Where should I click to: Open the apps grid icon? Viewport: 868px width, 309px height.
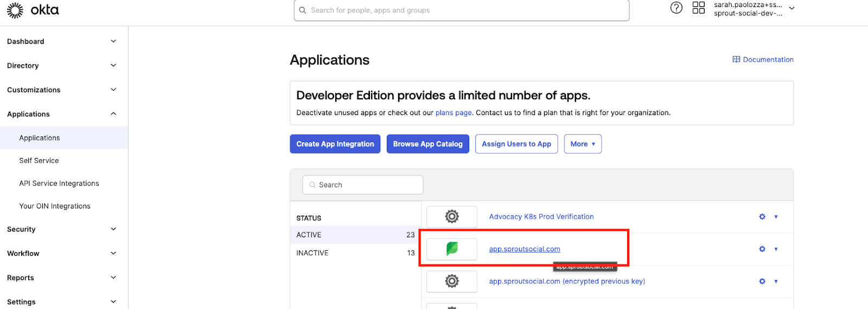point(699,8)
